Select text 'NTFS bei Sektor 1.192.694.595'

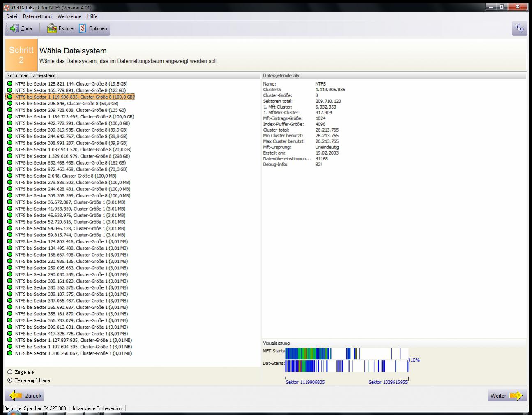(x=47, y=347)
